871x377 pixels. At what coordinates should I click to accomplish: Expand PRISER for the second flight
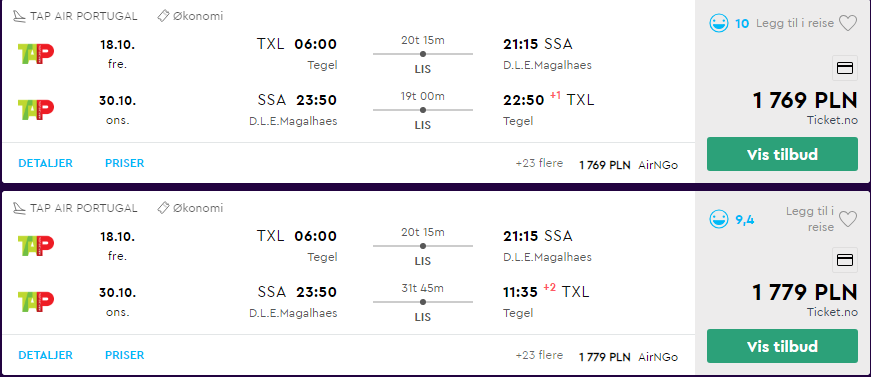[124, 355]
